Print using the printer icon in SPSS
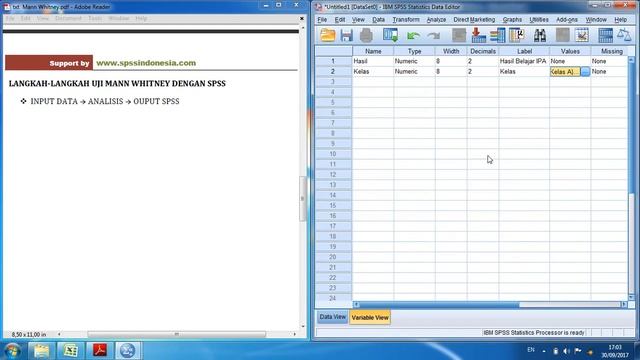The width and height of the screenshot is (640, 360). click(366, 36)
